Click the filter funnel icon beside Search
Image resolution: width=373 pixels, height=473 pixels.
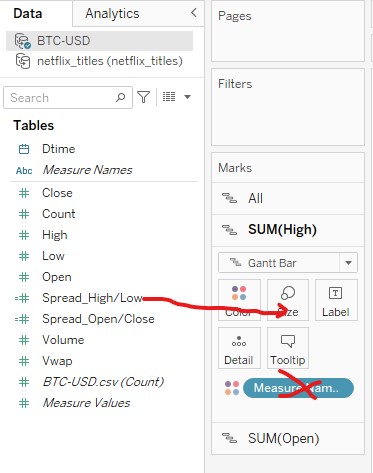point(144,97)
